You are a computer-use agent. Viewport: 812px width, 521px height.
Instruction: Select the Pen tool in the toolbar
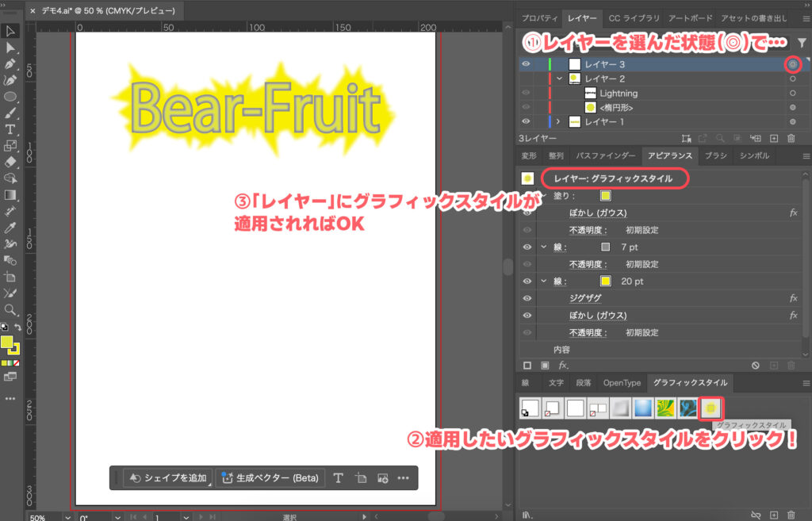(10, 64)
